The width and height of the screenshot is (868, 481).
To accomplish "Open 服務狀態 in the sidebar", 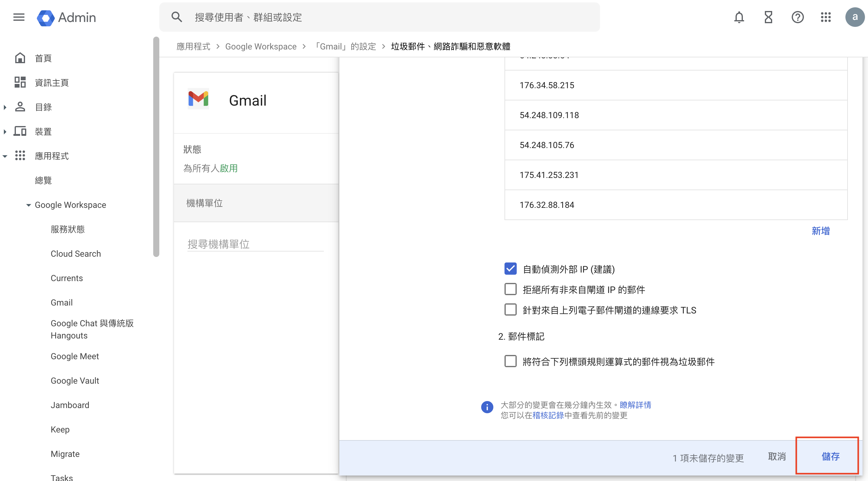I will pos(68,229).
